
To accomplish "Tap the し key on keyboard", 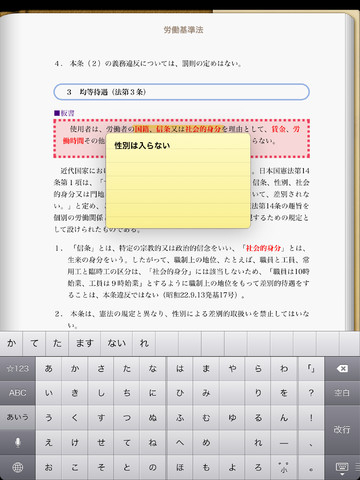I will pyautogui.click(x=101, y=393).
